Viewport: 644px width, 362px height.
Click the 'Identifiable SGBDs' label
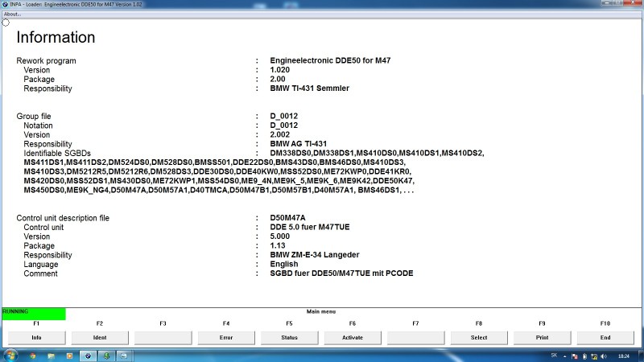pos(57,153)
